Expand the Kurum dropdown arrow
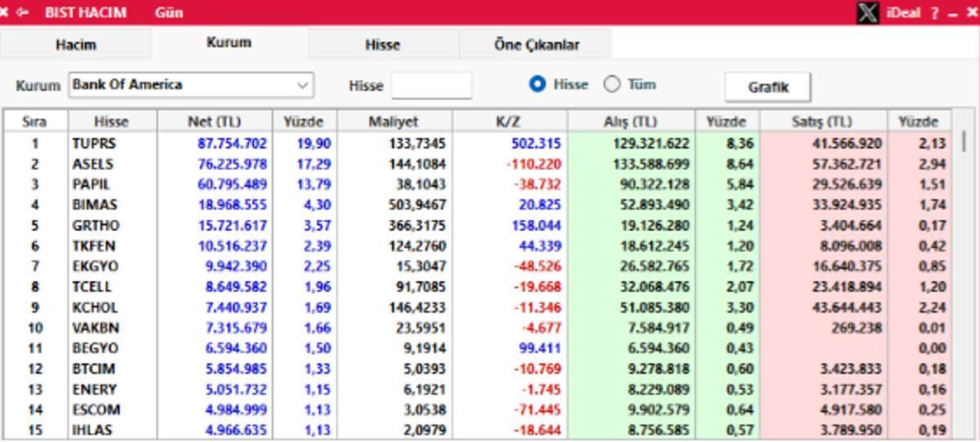This screenshot has height=442, width=980. 302,85
